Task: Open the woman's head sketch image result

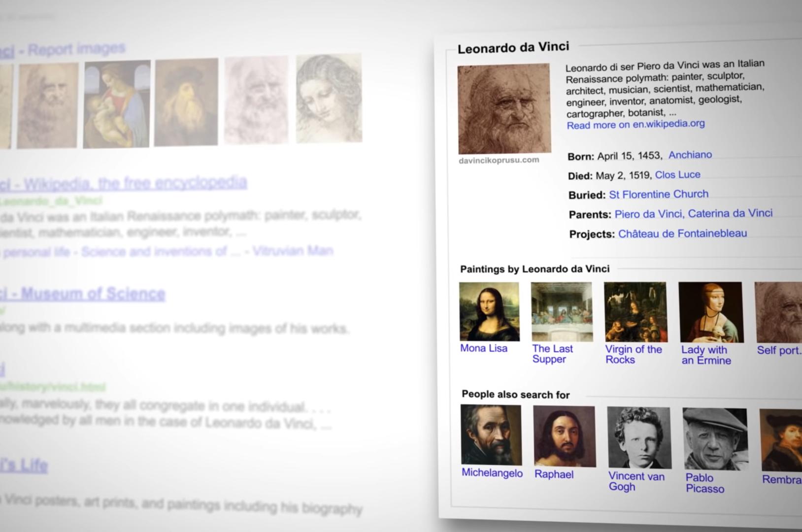Action: tap(329, 99)
